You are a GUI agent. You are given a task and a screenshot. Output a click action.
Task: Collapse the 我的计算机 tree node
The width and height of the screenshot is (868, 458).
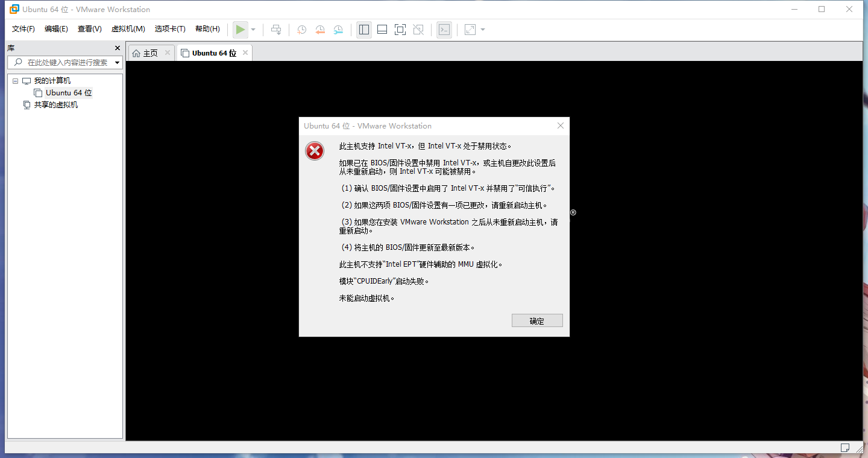click(15, 81)
